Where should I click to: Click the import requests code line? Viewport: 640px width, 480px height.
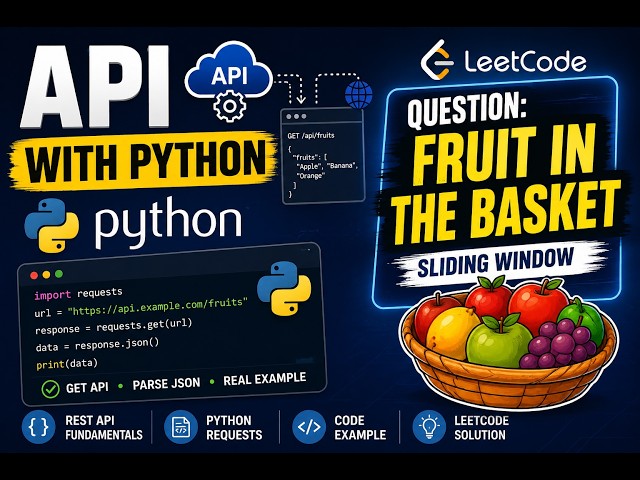pyautogui.click(x=78, y=293)
